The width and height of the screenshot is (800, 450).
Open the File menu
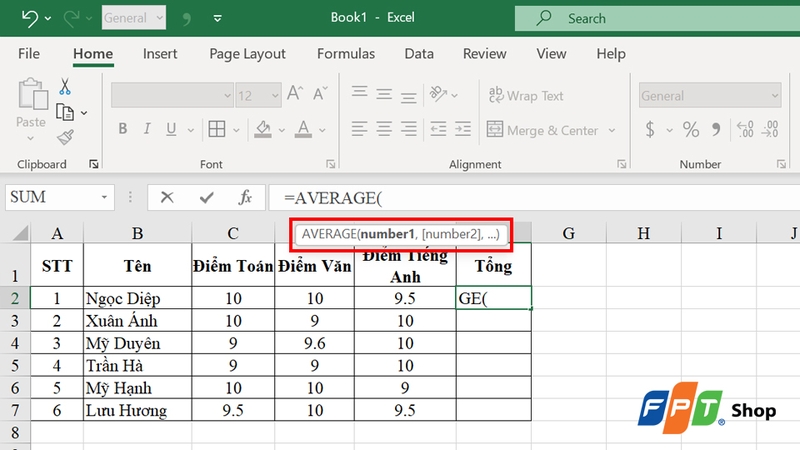tap(29, 54)
